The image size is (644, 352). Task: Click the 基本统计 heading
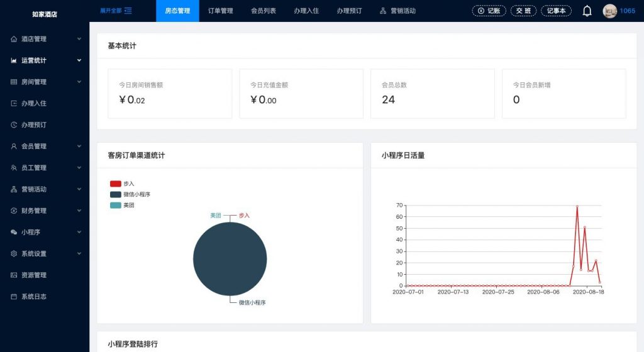(122, 46)
